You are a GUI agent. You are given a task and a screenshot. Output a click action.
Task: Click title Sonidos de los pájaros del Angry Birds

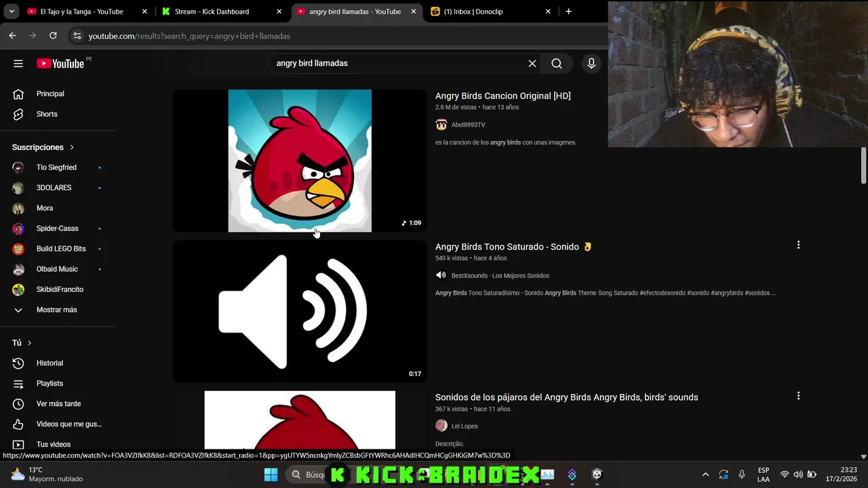point(566,397)
